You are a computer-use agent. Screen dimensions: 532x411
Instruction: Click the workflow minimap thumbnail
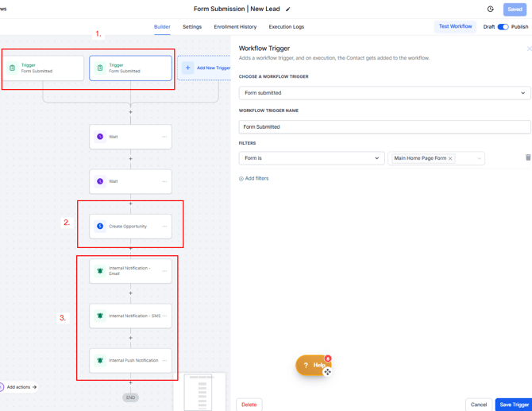pos(203,392)
